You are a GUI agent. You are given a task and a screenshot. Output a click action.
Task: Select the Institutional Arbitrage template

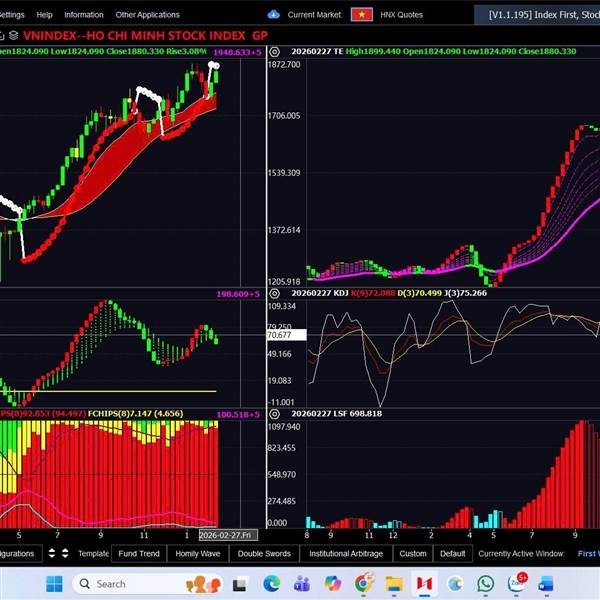345,553
